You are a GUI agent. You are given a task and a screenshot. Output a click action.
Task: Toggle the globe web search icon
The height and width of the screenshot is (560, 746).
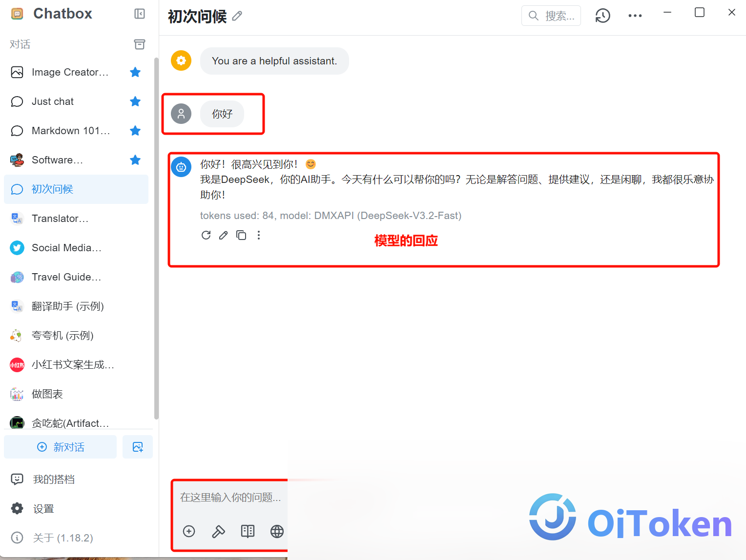click(277, 531)
